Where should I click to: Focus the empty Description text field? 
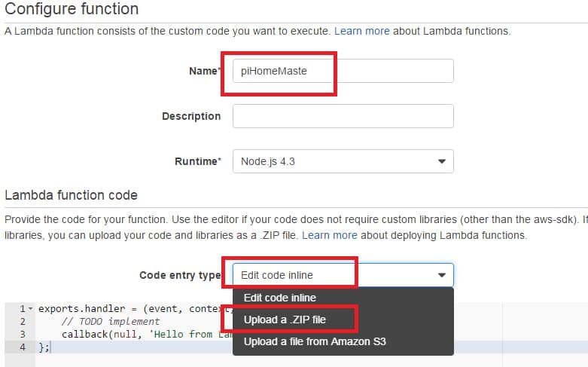343,116
